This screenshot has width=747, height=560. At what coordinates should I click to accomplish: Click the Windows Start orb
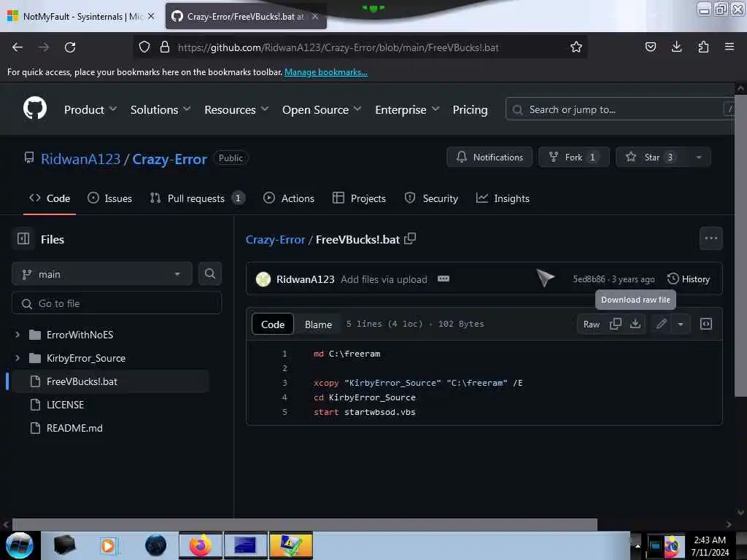19,545
